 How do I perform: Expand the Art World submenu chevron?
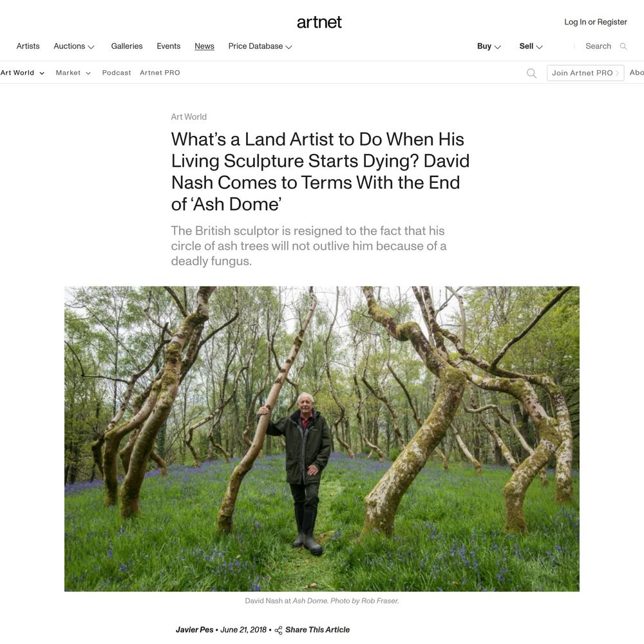pos(41,73)
